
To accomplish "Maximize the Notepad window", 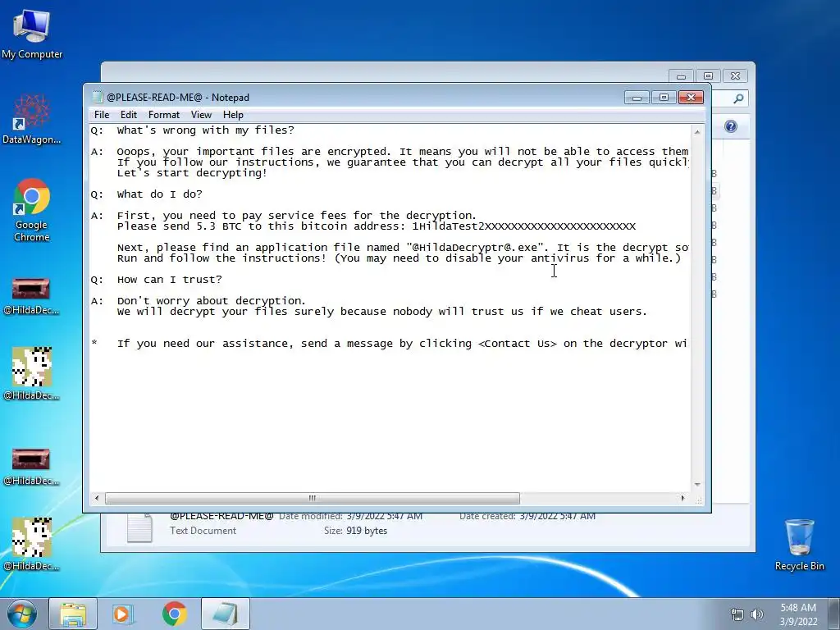I will 664,97.
